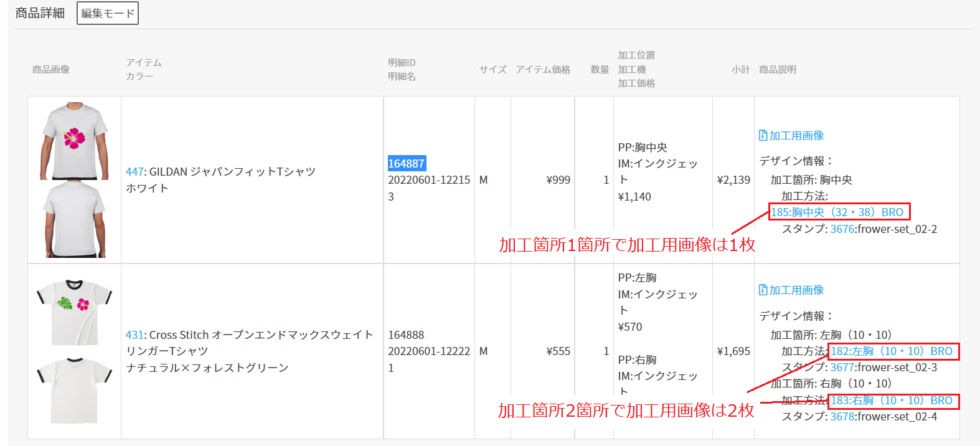Open 加工用画像 link for order 164887

tap(796, 135)
